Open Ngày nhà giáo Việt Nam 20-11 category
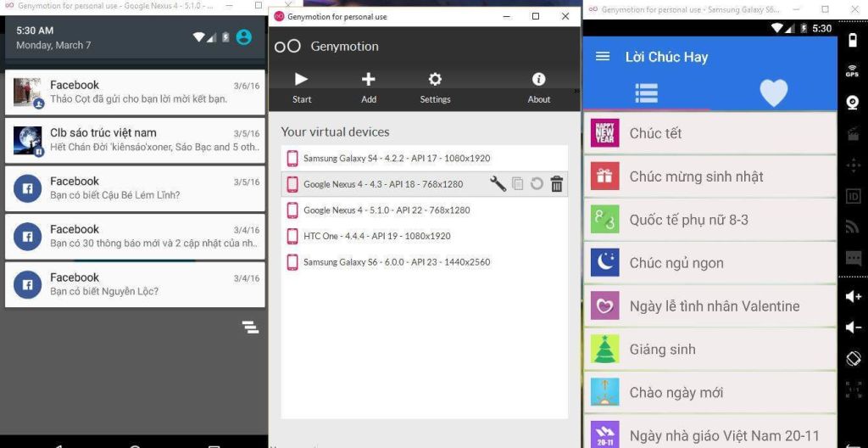Screen dimensions: 868x448 pos(709,432)
